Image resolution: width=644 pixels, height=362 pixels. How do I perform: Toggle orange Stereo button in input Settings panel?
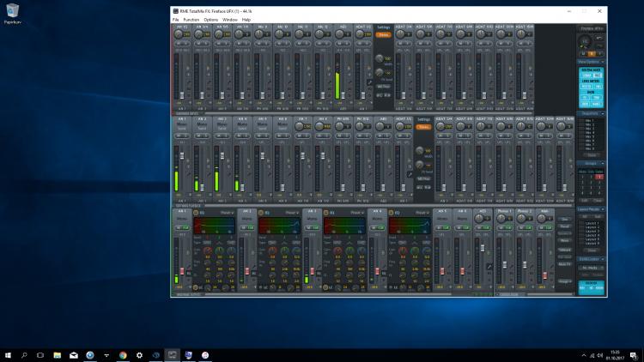coord(383,35)
